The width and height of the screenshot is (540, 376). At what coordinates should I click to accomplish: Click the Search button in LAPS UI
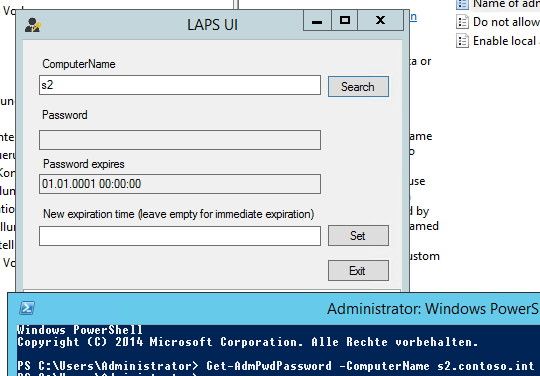point(358,86)
